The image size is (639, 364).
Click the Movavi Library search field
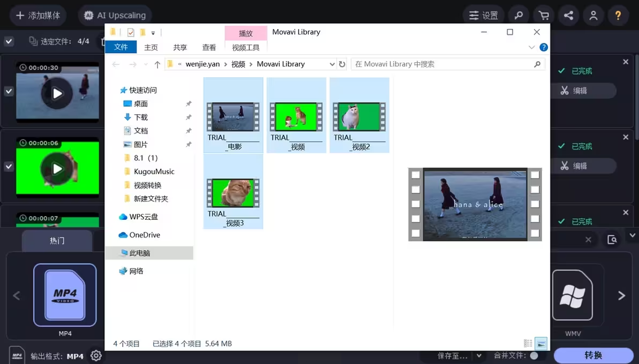tap(442, 64)
